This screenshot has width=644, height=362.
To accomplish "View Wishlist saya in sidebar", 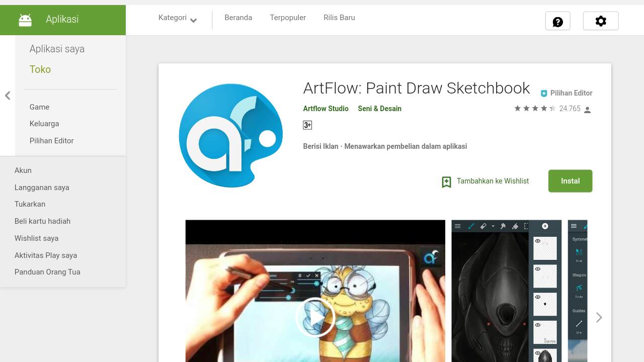I will pyautogui.click(x=37, y=238).
